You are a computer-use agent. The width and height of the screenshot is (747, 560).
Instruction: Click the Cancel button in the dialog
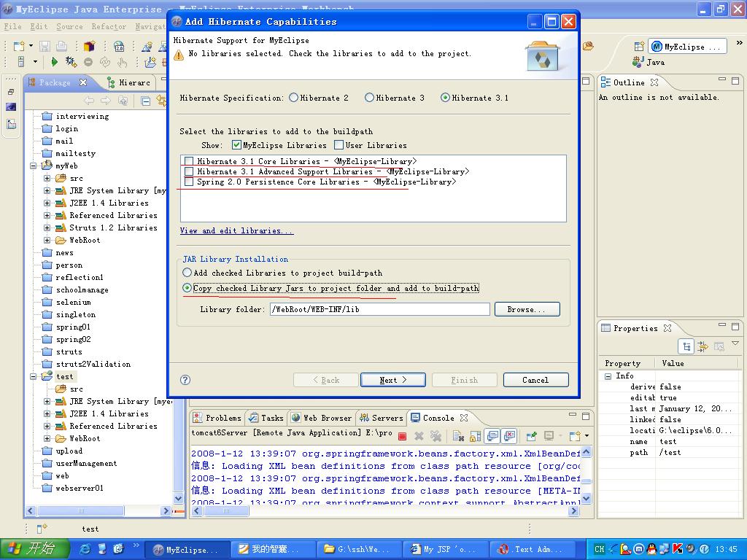[536, 379]
